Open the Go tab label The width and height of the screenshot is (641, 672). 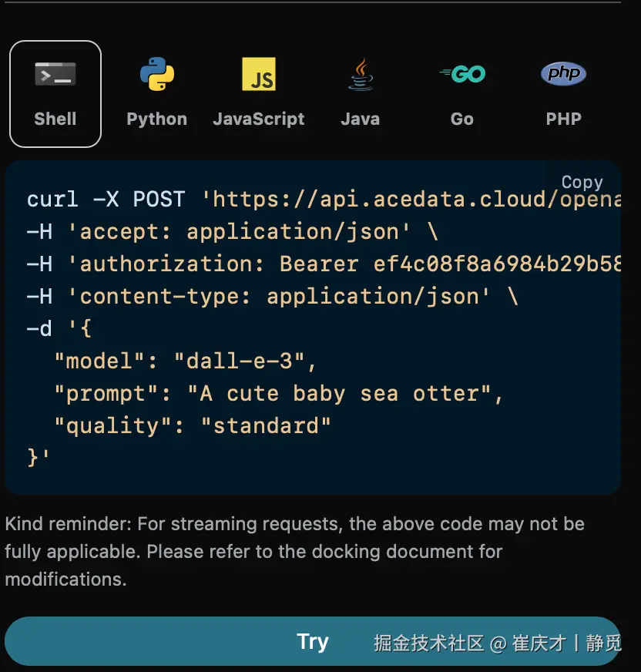click(x=462, y=119)
